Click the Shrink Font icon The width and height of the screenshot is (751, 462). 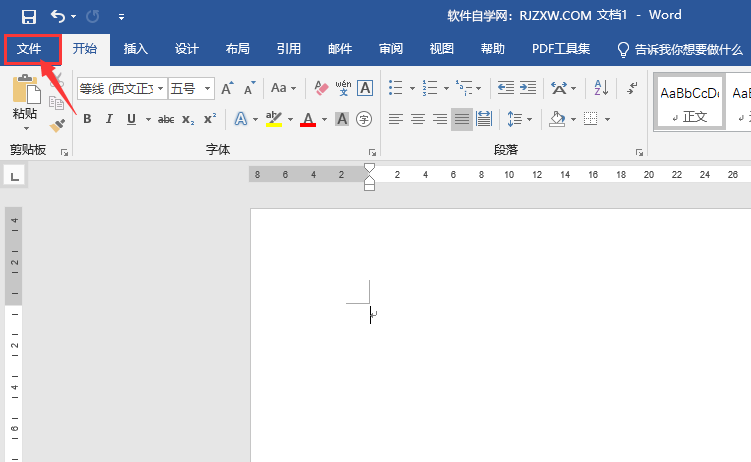click(250, 89)
